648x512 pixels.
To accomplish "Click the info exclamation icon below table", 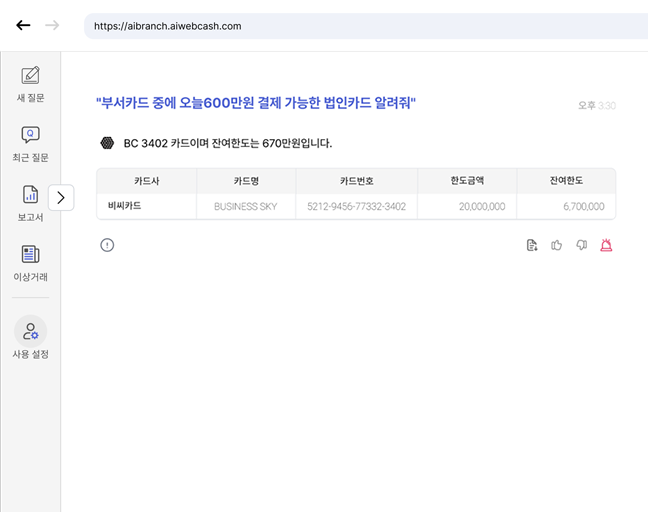I will pyautogui.click(x=107, y=245).
